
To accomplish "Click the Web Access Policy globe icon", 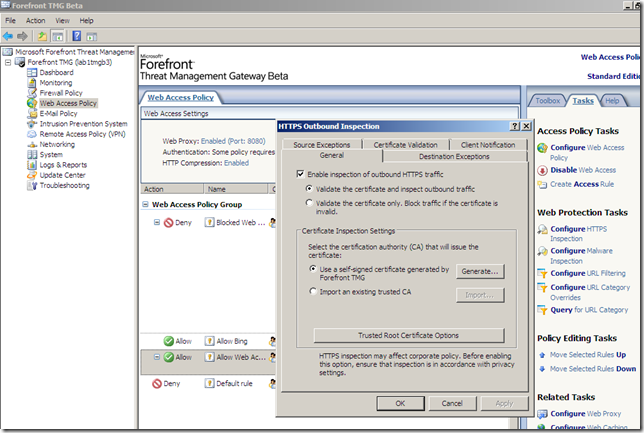I will 32,103.
